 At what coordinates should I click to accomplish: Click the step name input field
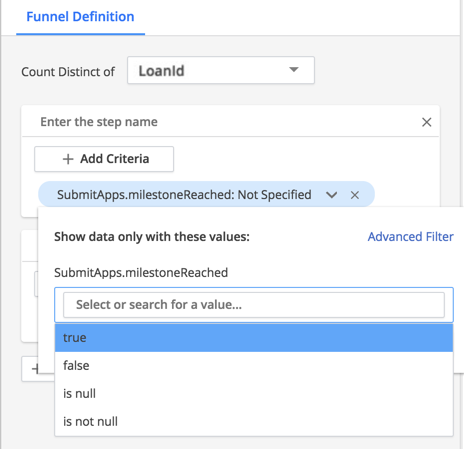pos(220,122)
